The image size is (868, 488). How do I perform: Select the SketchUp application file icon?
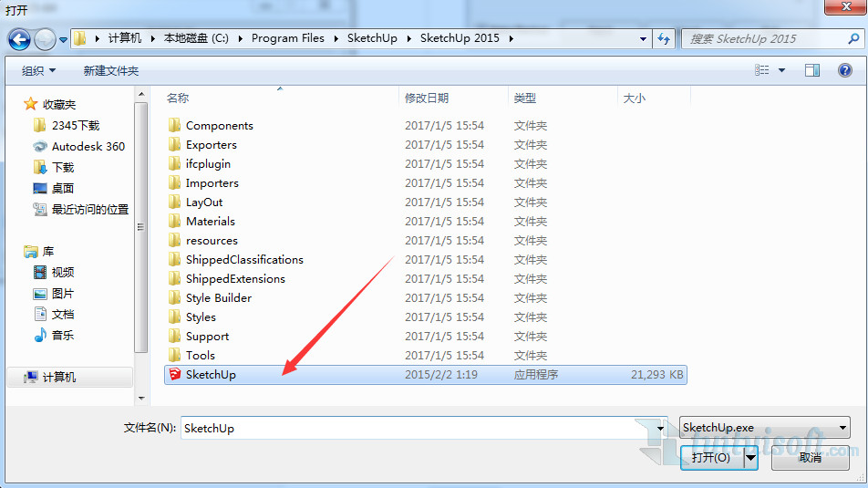click(x=174, y=375)
